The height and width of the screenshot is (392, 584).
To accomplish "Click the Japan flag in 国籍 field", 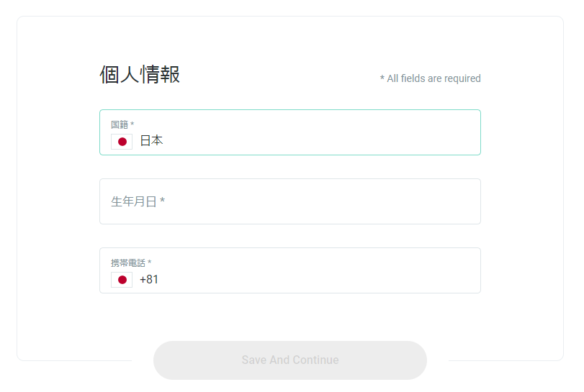I will point(122,141).
